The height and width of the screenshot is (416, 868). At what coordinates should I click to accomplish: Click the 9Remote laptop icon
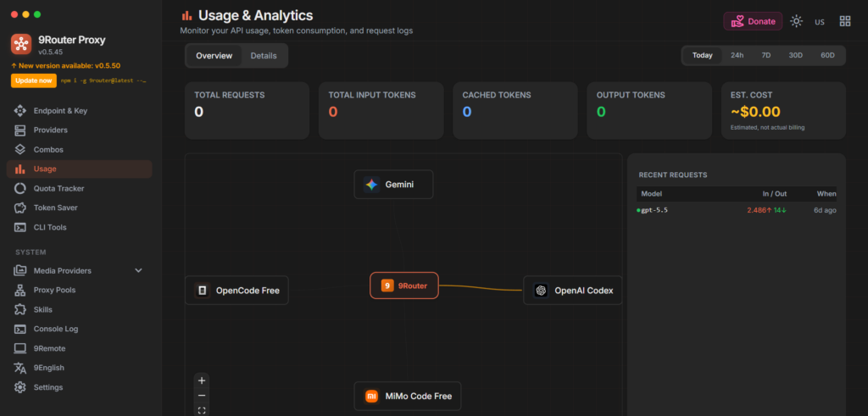pos(20,348)
